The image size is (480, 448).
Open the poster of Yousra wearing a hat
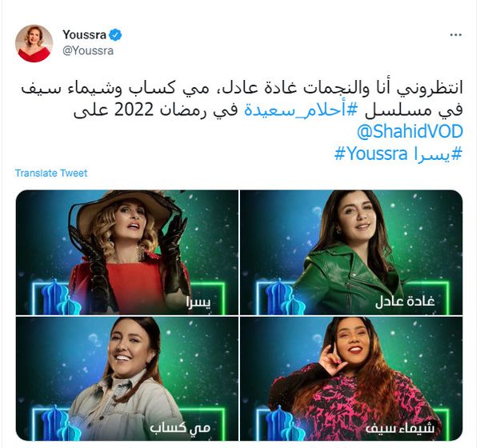(x=127, y=252)
